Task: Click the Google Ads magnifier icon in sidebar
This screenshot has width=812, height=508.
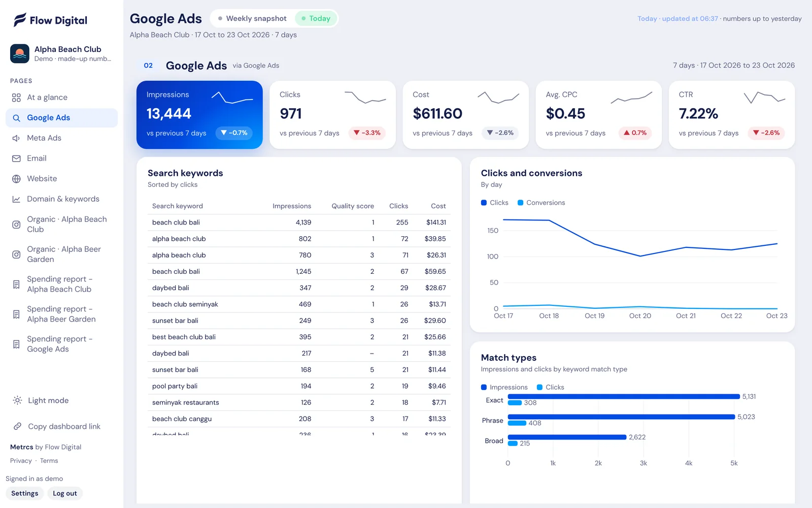Action: (16, 118)
